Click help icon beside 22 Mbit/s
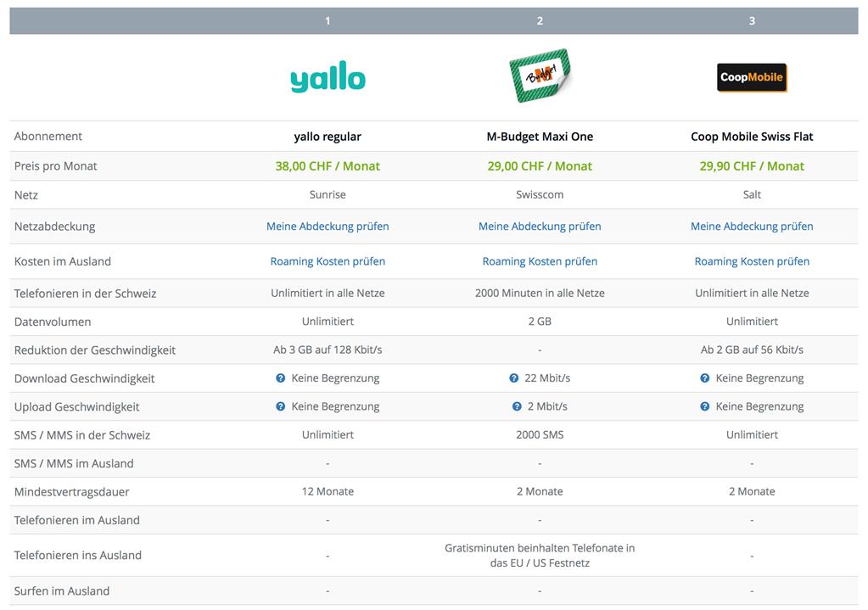Screen dimensions: 868x610 [513, 378]
